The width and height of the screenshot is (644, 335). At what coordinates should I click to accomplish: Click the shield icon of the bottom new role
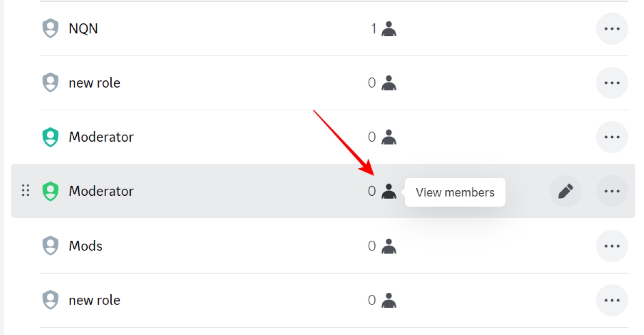[51, 300]
